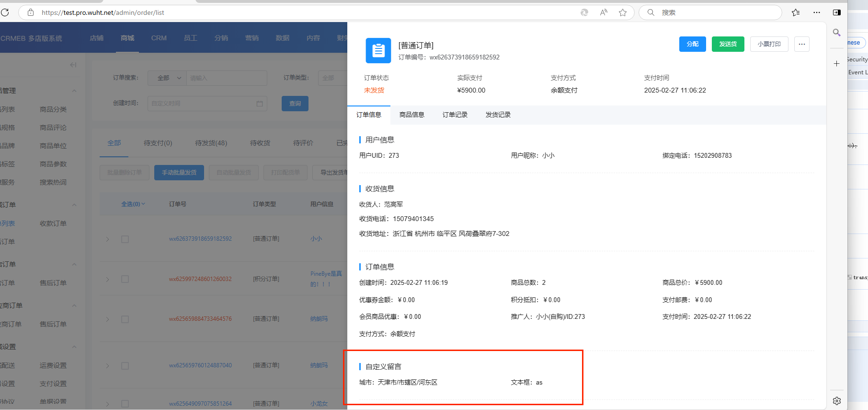868x410 pixels.
Task: Add page to favorites star icon
Action: (x=623, y=12)
